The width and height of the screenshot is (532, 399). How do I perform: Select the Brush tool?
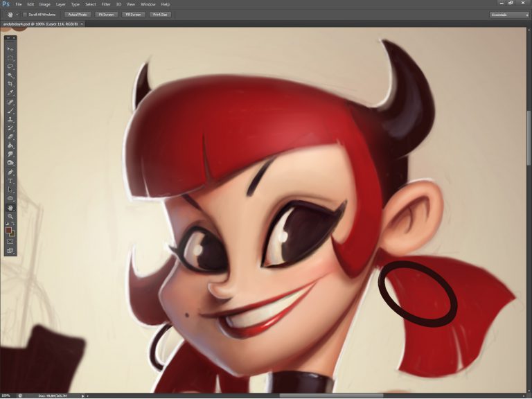tap(10, 111)
